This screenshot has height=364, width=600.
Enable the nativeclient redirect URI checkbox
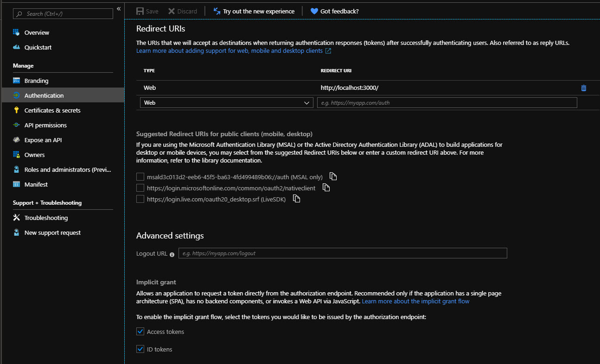point(140,188)
